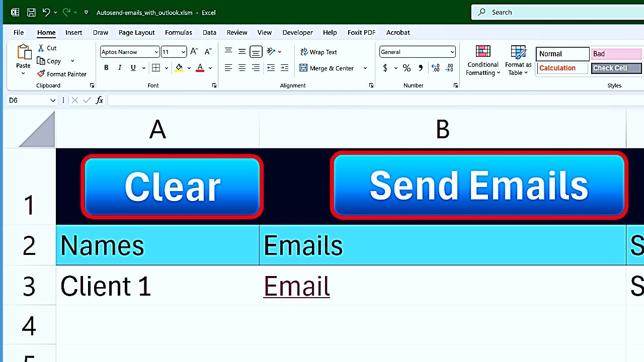644x362 pixels.
Task: Click Decrease Decimal icon
Action: [449, 68]
